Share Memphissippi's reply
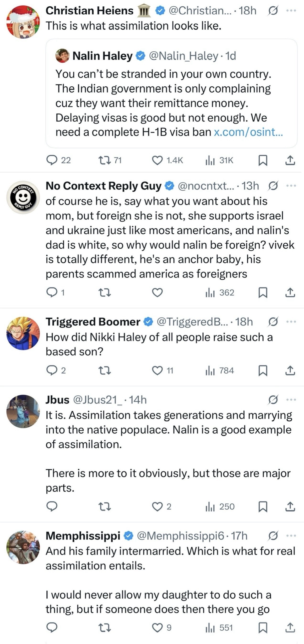The width and height of the screenshot is (304, 644). [x=290, y=628]
